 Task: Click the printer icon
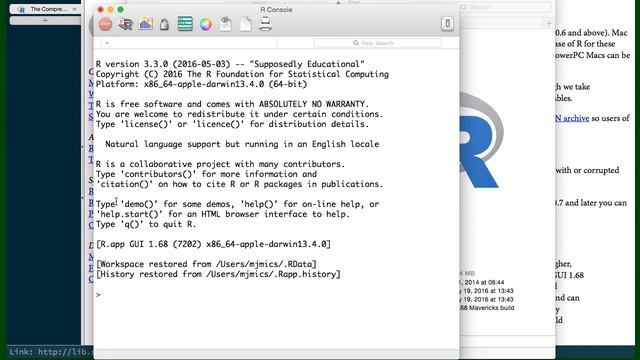265,24
